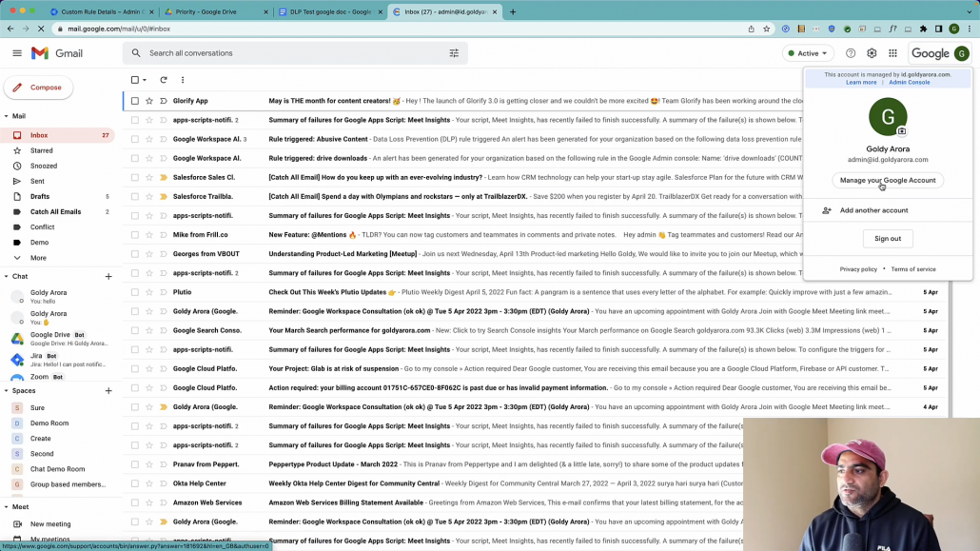Open the Settings gear icon

[x=872, y=53]
